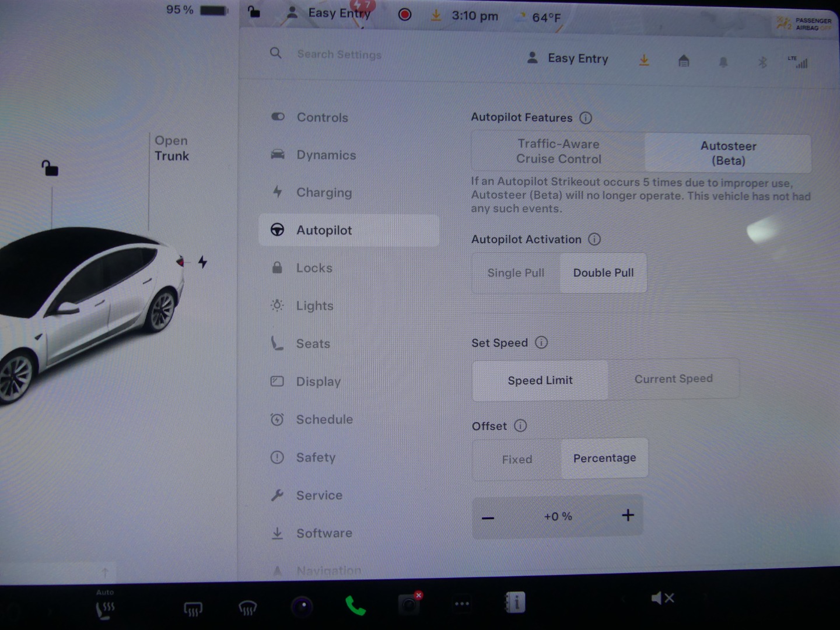
Task: Open the owner's manual icon
Action: (515, 603)
